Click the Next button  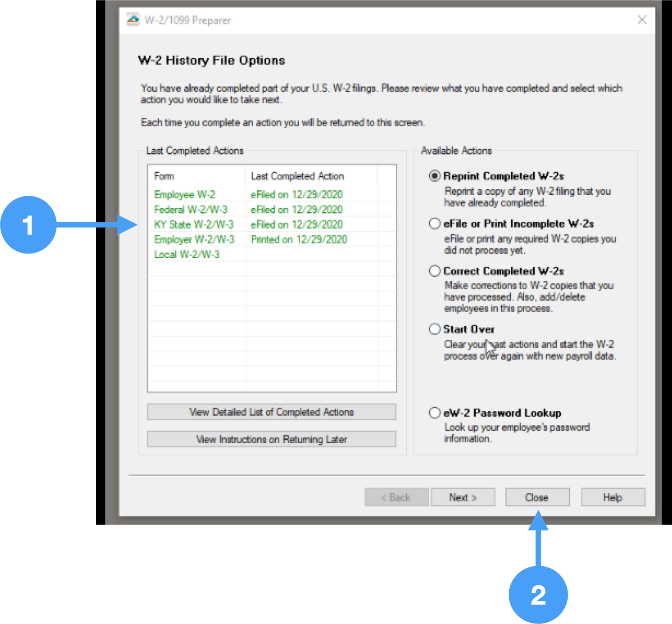(x=463, y=497)
